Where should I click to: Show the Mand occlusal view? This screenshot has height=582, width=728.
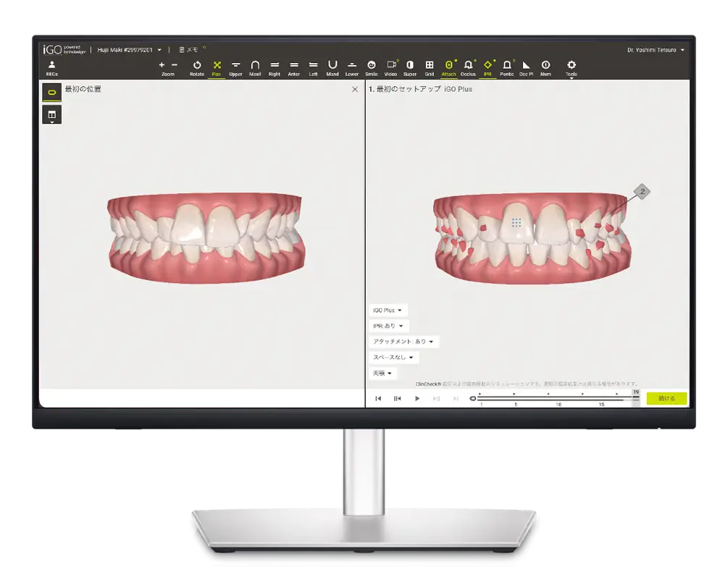(x=332, y=68)
